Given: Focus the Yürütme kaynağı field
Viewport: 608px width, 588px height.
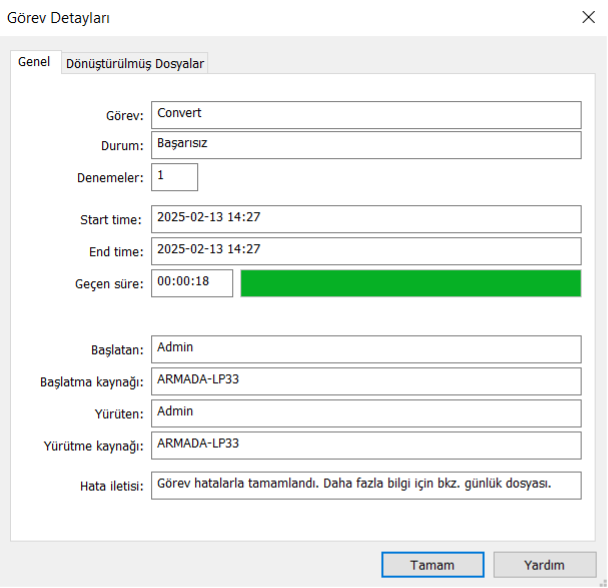Looking at the screenshot, I should pyautogui.click(x=366, y=445).
